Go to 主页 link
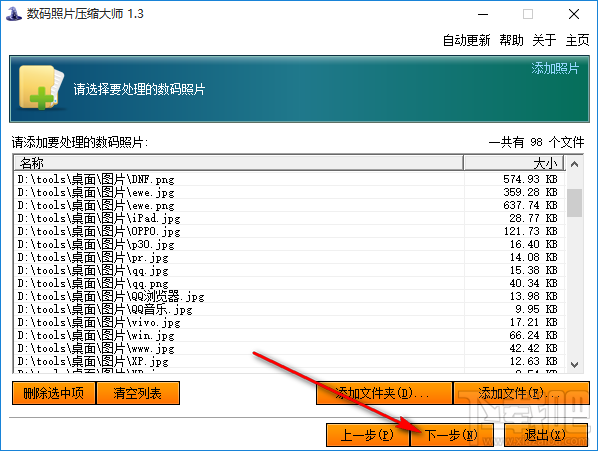 coord(577,40)
